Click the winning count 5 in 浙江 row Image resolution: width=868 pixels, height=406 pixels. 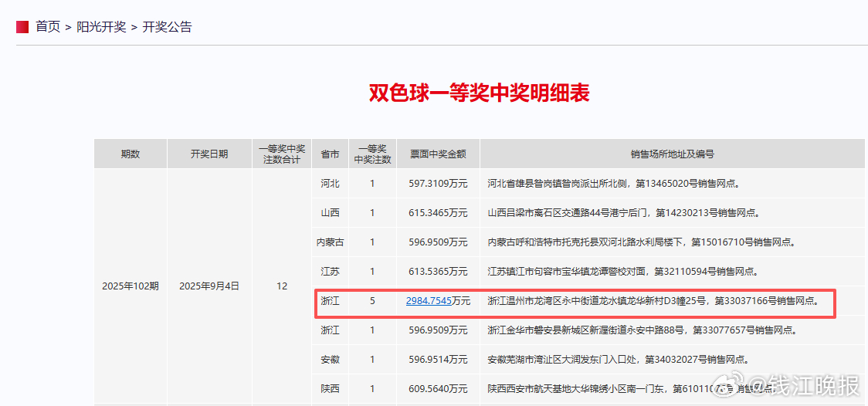372,301
